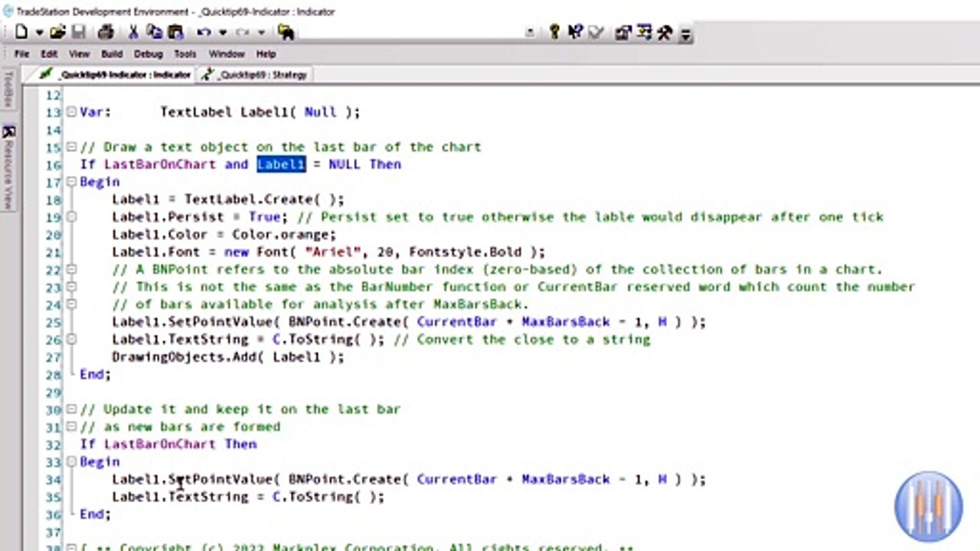The width and height of the screenshot is (980, 551).
Task: Copy selection with the Copy icon
Action: point(154,32)
